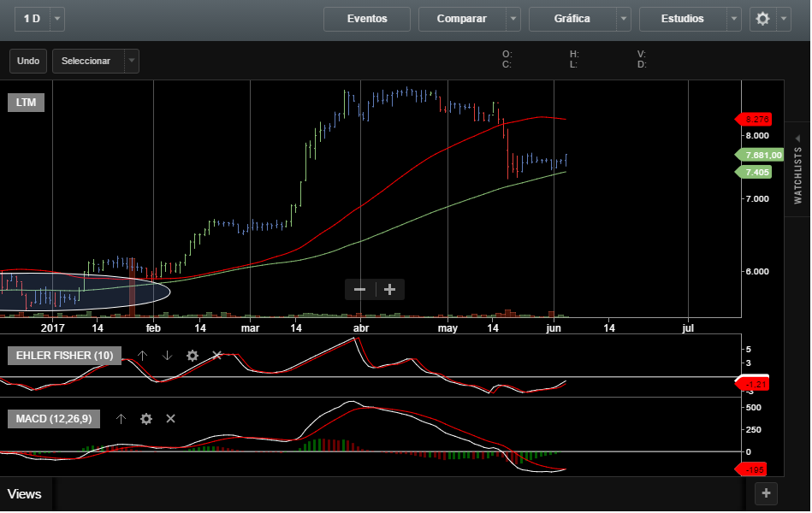The height and width of the screenshot is (513, 812).
Task: Remove the Ehler Fisher study
Action: (216, 355)
